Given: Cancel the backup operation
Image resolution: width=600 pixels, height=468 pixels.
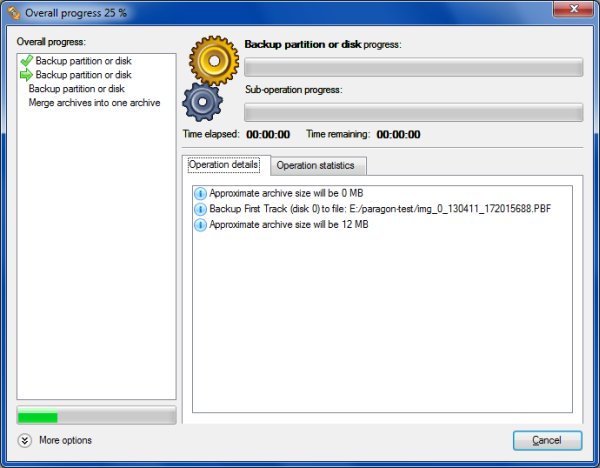Looking at the screenshot, I should 547,440.
